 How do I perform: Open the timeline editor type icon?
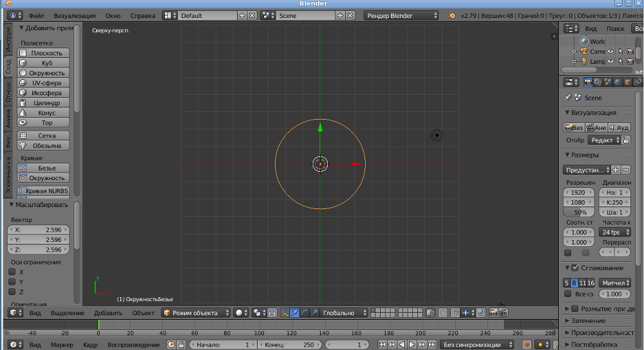click(15, 345)
